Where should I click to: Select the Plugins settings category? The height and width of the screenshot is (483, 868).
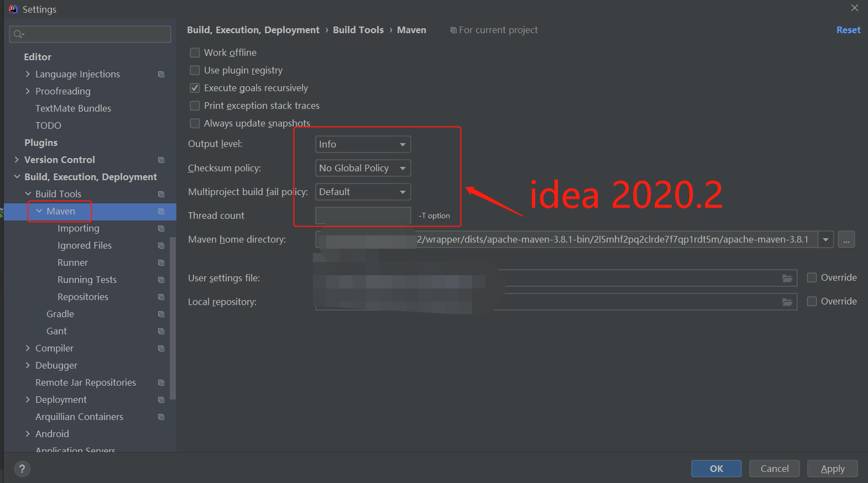41,143
